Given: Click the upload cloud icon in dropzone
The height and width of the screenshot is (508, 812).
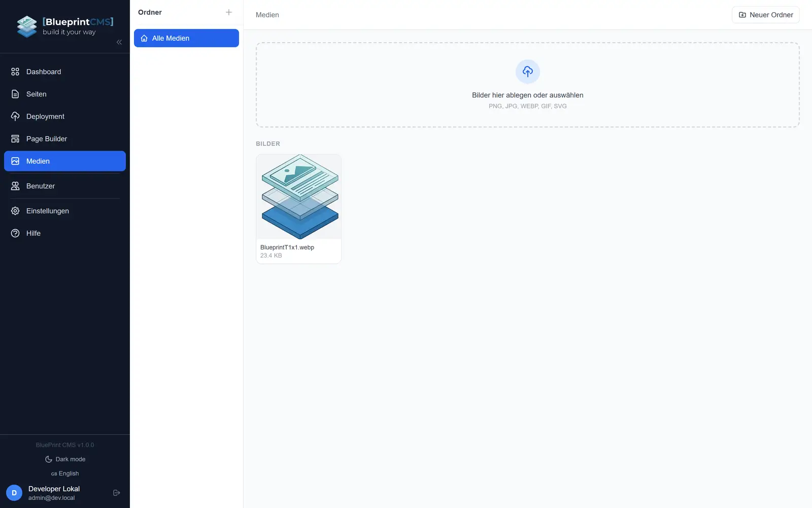Looking at the screenshot, I should click(x=528, y=72).
